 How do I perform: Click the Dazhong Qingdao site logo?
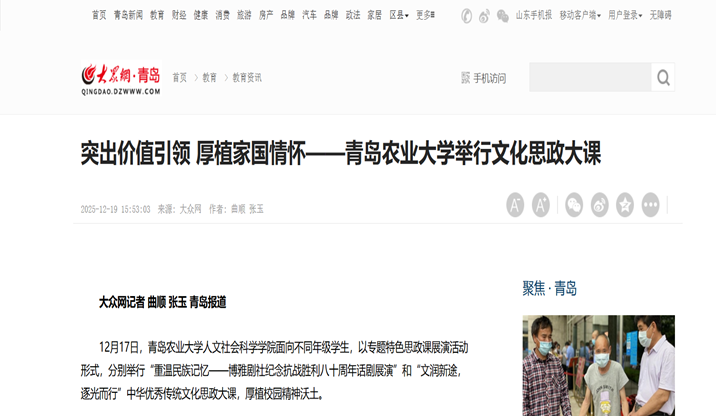point(121,78)
